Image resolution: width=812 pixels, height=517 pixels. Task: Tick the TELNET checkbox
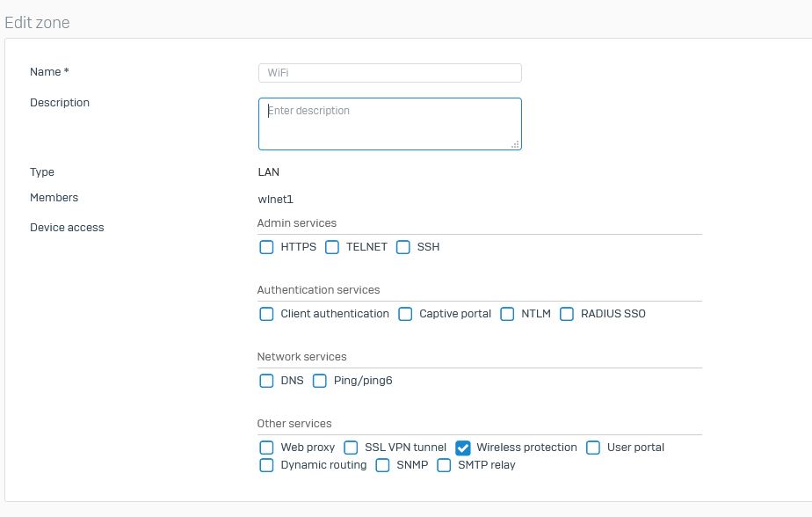click(x=332, y=247)
